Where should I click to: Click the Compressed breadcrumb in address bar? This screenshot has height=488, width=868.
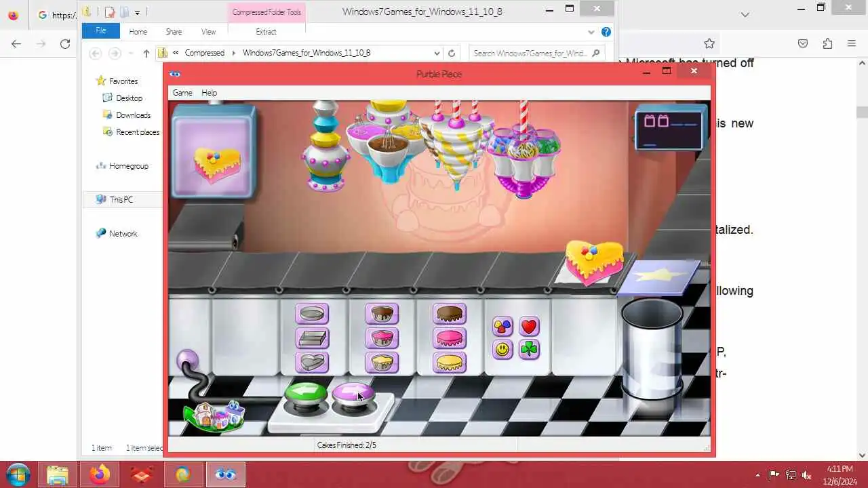204,53
